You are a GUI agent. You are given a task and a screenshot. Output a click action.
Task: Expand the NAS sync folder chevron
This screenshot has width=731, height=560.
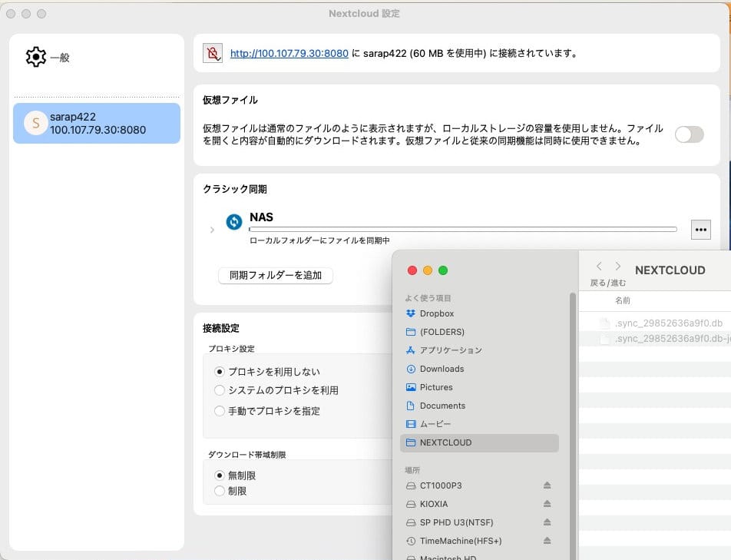(212, 230)
